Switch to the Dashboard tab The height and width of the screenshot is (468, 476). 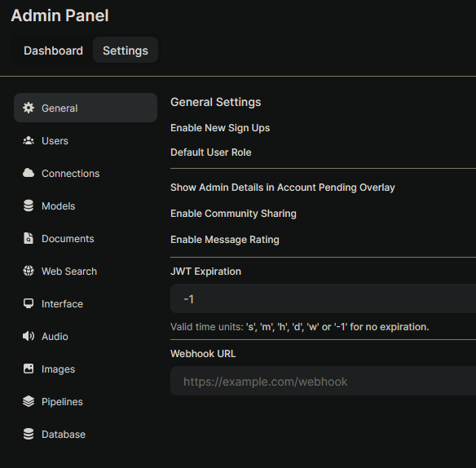tap(53, 51)
